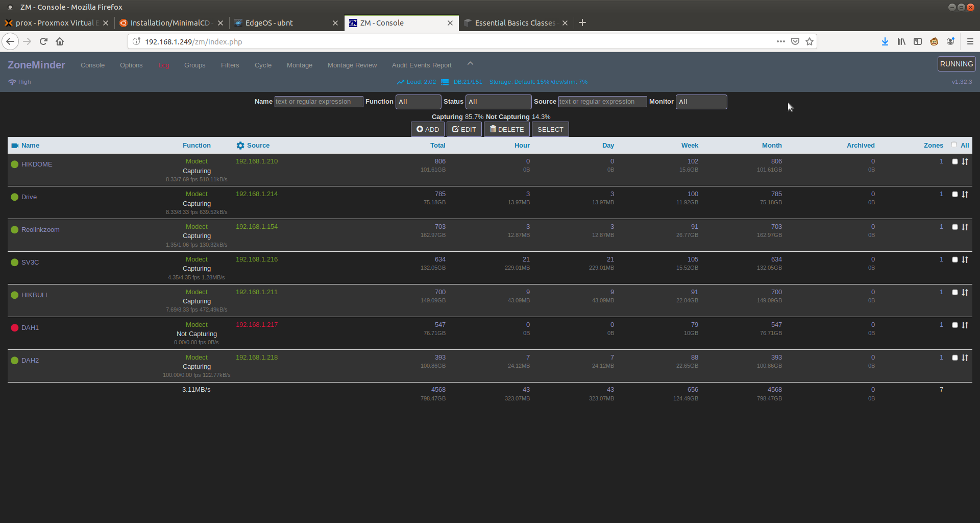This screenshot has height=523, width=980.
Task: Click the DELETE button
Action: [507, 129]
